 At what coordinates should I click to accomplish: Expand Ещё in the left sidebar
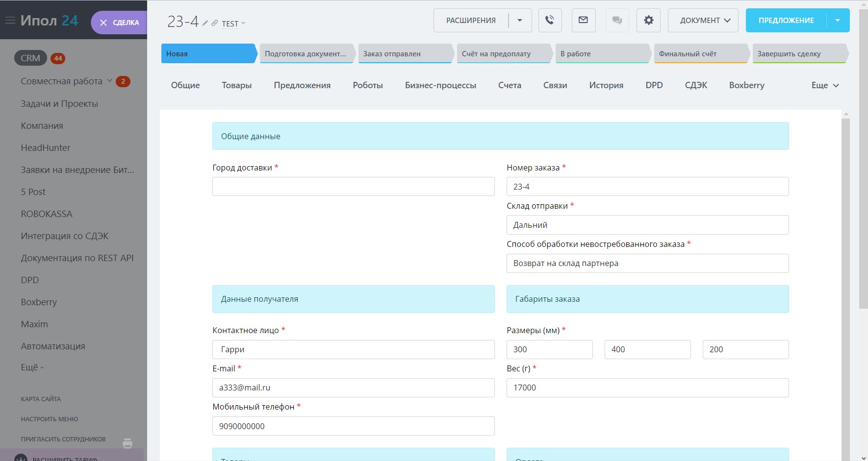(x=32, y=367)
